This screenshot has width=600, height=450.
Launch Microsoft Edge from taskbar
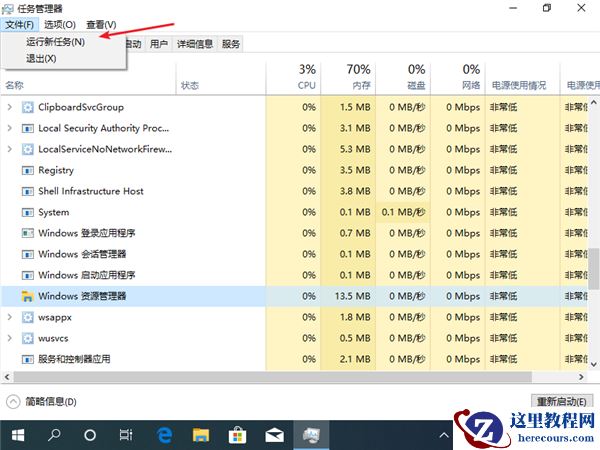165,435
